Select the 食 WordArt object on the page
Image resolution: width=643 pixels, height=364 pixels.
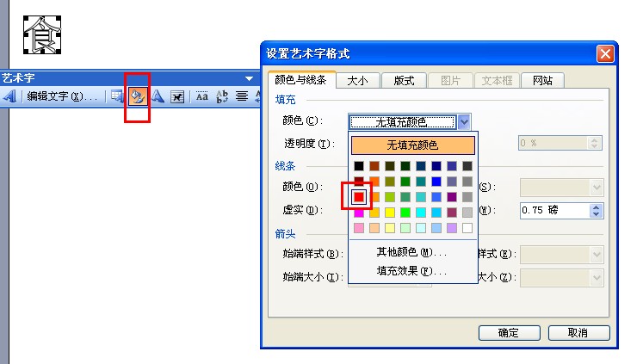(42, 34)
